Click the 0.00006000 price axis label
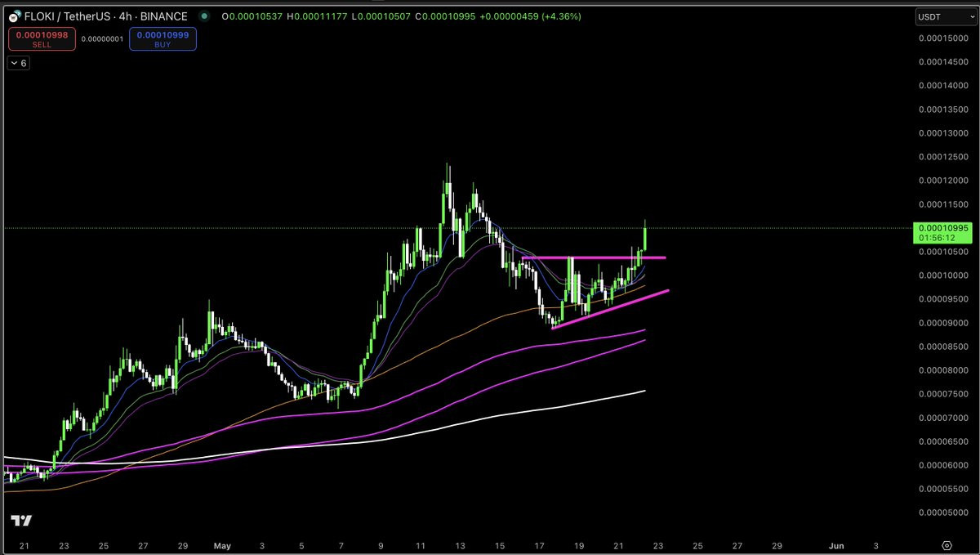 pos(943,466)
